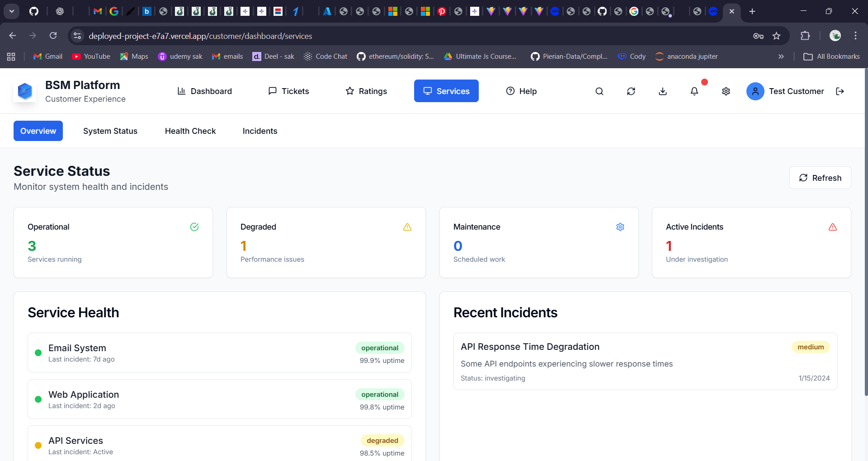The height and width of the screenshot is (461, 868).
Task: Click the Degraded warning triangle icon
Action: 407,227
